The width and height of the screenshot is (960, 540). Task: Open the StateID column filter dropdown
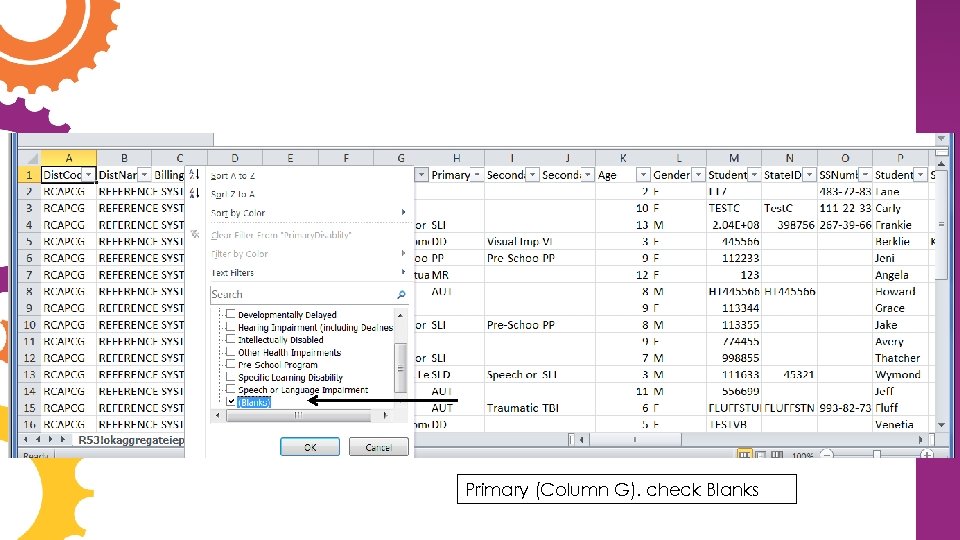pos(809,175)
